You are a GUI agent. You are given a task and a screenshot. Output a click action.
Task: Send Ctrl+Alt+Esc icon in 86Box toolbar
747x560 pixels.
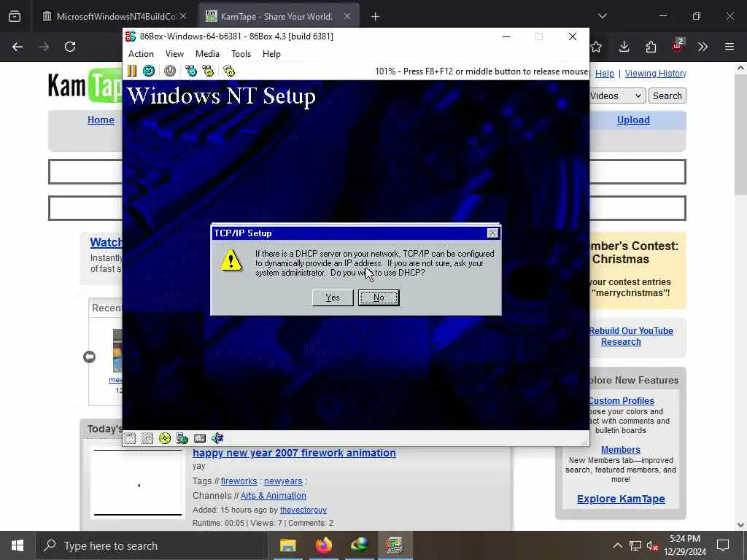coord(208,71)
